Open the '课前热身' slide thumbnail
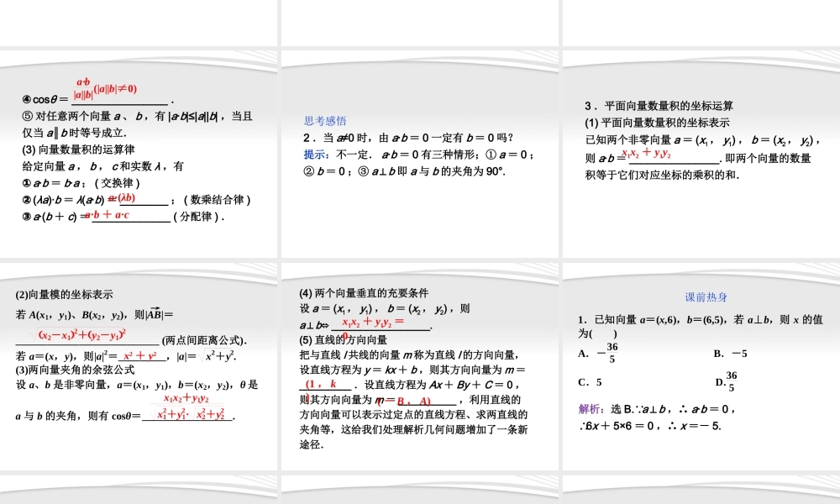Screen dimensions: 840x504 click(x=701, y=366)
